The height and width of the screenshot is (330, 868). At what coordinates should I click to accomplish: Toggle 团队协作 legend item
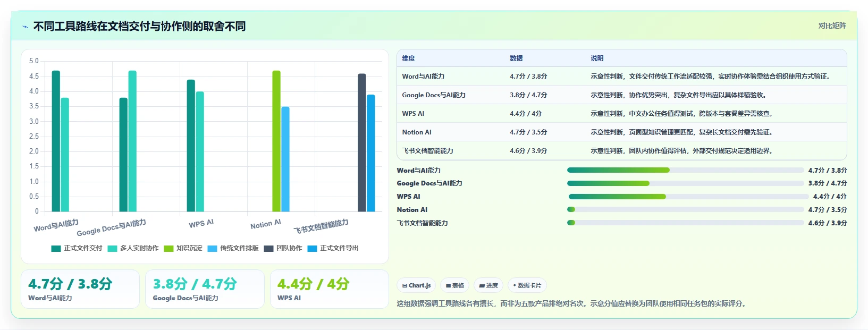click(x=283, y=248)
